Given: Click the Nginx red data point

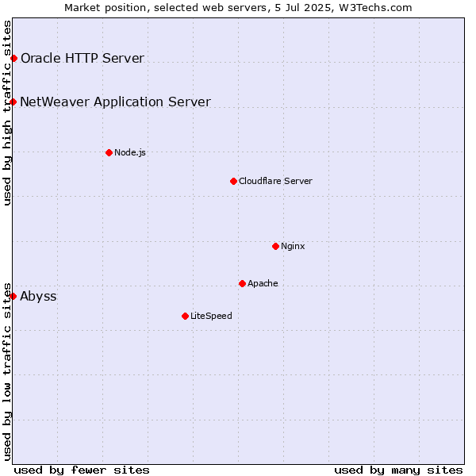Looking at the screenshot, I should click(275, 246).
